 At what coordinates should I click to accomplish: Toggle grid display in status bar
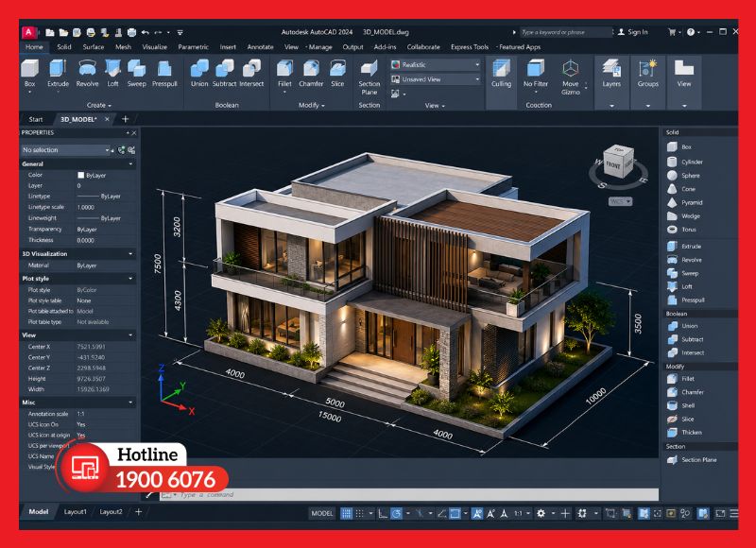(346, 513)
